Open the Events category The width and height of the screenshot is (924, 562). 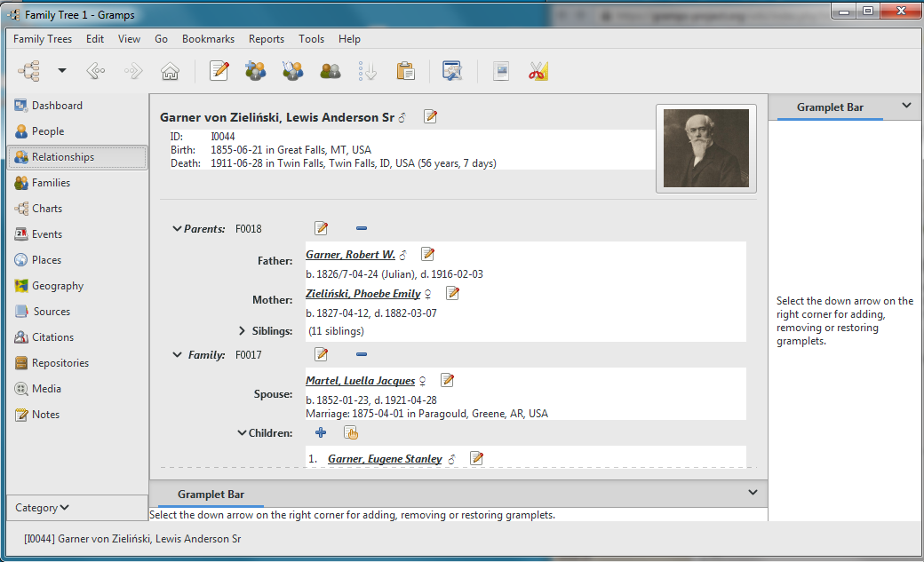[77, 234]
